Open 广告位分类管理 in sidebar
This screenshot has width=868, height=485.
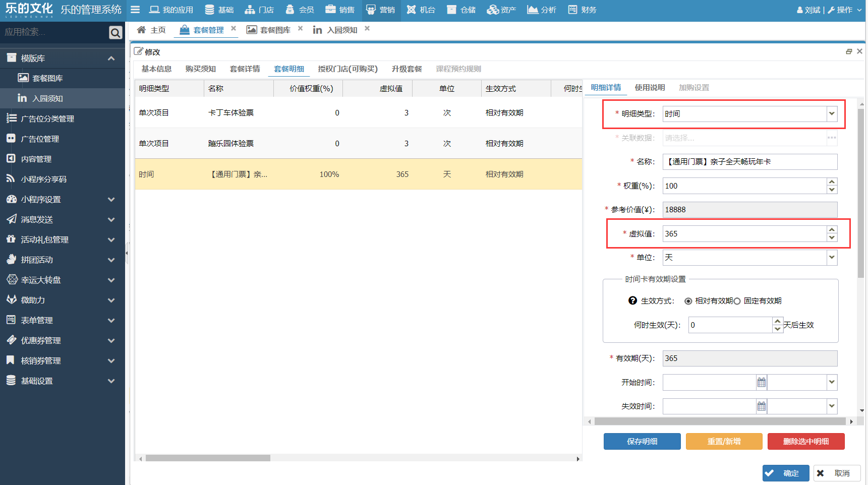[x=63, y=118]
